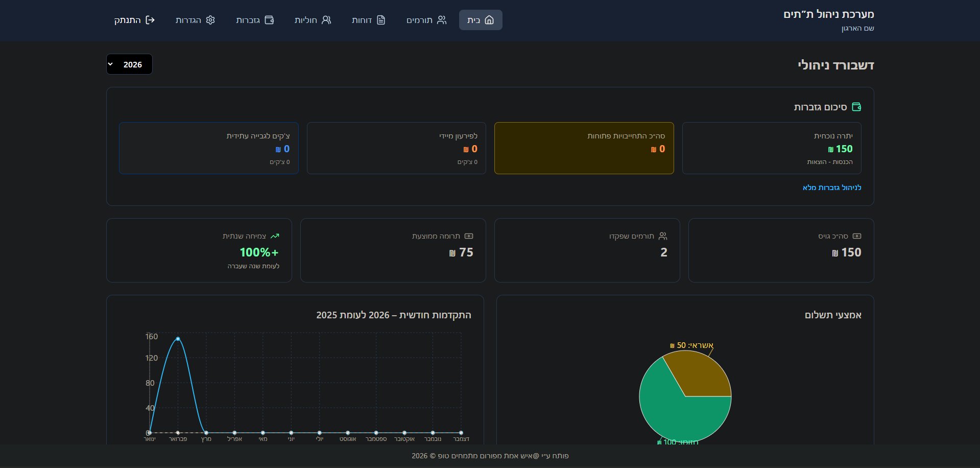Click the current balance 150 card
This screenshot has height=468, width=980.
pos(771,148)
